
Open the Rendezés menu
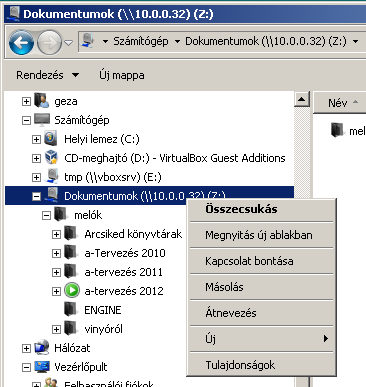point(48,75)
